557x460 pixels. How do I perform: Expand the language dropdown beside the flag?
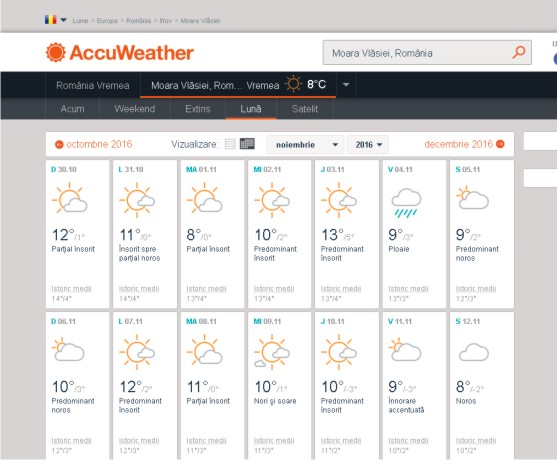point(63,20)
